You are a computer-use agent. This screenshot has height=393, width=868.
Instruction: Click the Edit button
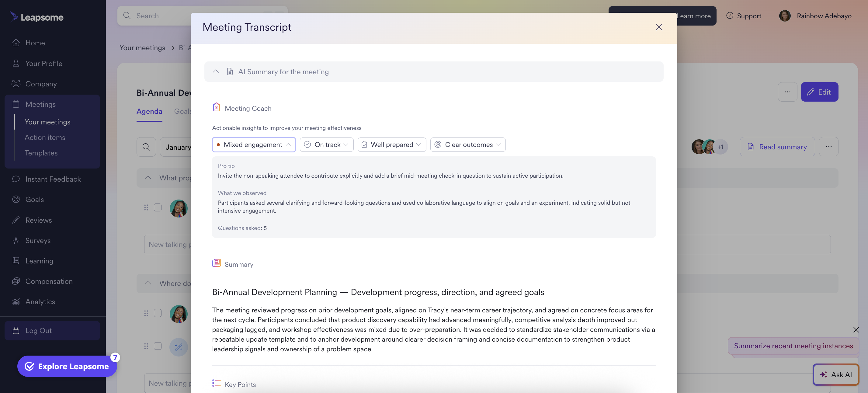pos(819,92)
